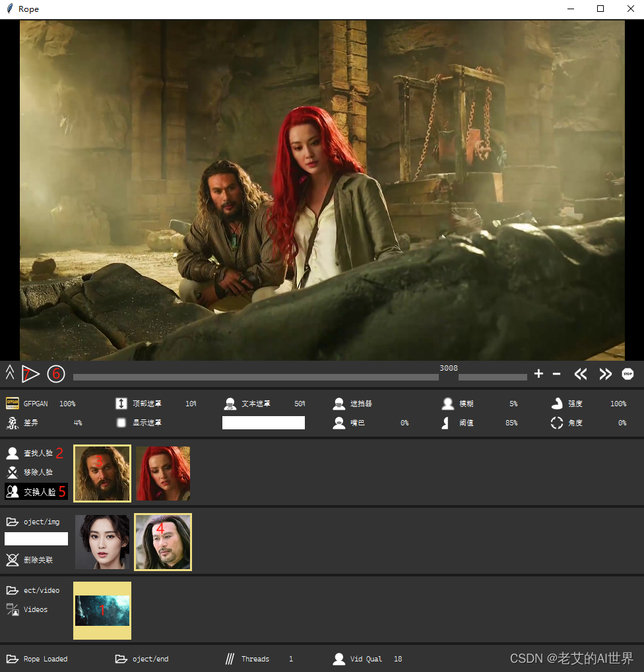Select the black-haired woman's source face image
This screenshot has height=672, width=644.
(102, 542)
